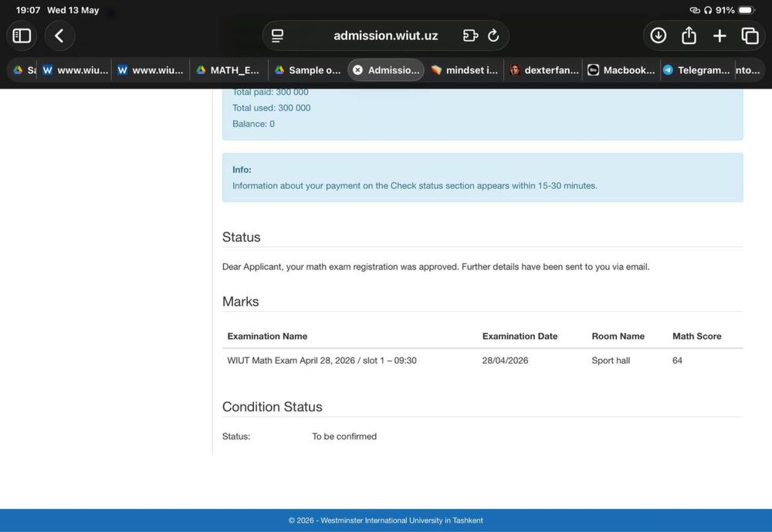Click the math score value 64
This screenshot has height=532, width=772.
(678, 361)
